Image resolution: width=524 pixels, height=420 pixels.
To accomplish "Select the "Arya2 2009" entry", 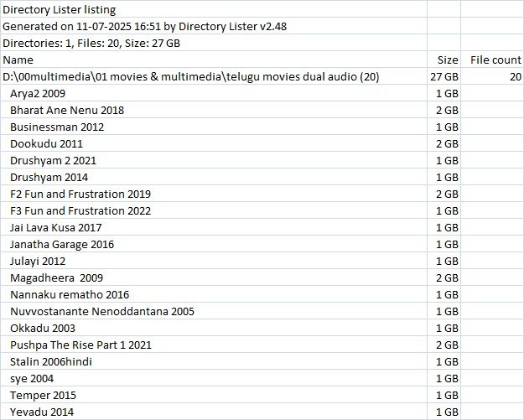I will click(39, 94).
